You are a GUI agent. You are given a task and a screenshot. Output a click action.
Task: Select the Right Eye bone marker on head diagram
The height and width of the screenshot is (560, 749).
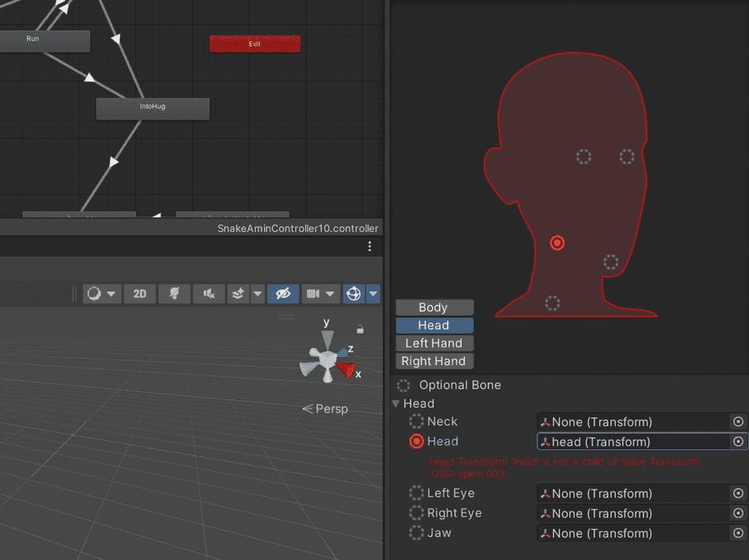click(583, 157)
